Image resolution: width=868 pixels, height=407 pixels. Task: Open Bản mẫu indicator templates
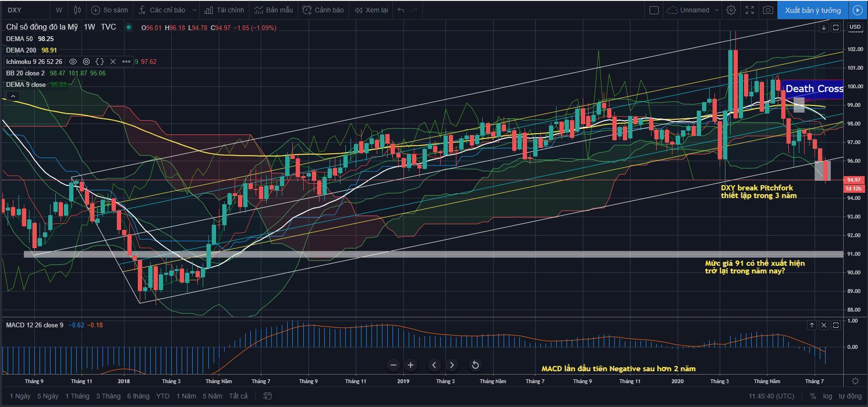(274, 10)
